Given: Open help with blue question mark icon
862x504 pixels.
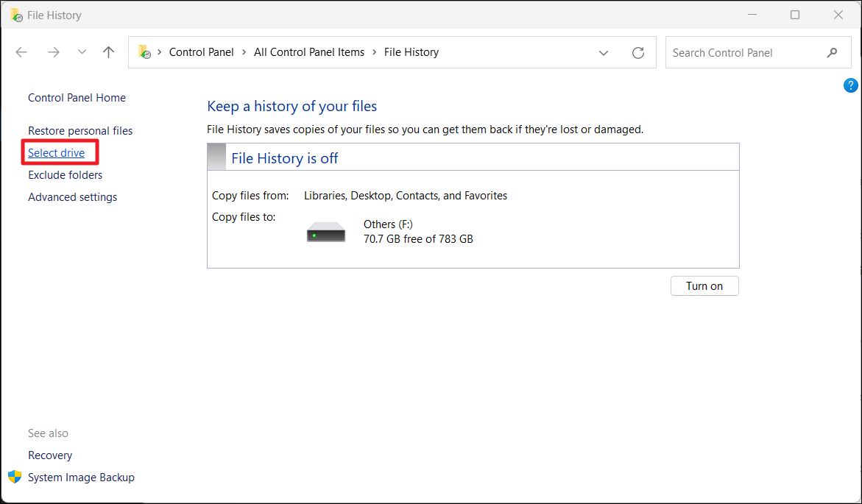Looking at the screenshot, I should click(850, 85).
